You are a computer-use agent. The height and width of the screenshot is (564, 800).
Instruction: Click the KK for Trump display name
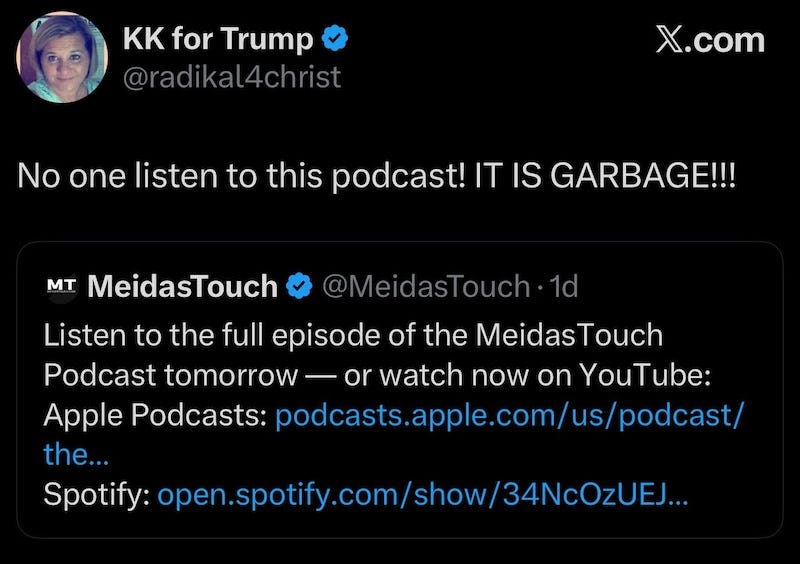(217, 39)
